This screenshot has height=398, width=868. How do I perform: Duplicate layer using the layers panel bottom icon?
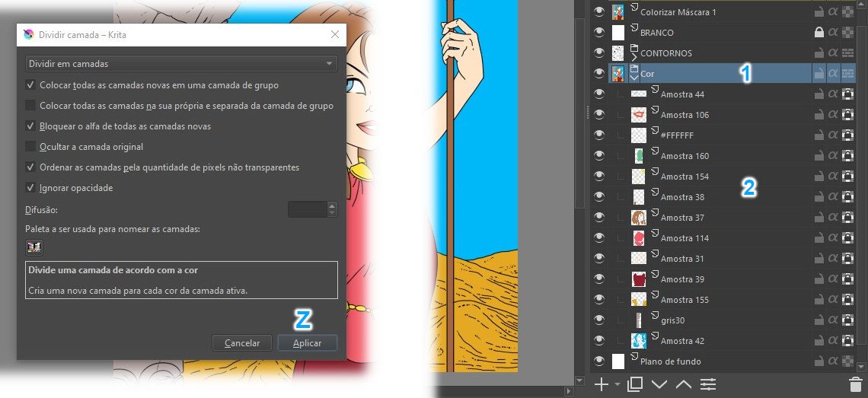click(636, 384)
